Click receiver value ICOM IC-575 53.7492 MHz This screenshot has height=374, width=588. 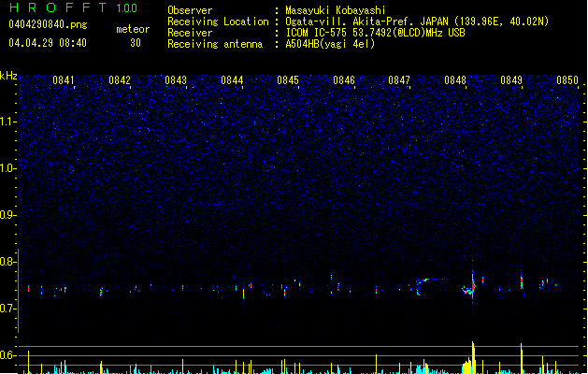tap(375, 33)
